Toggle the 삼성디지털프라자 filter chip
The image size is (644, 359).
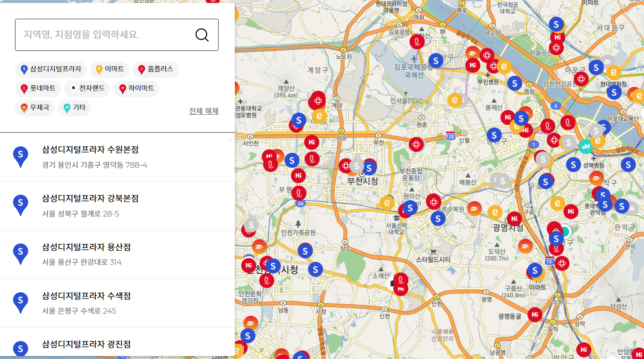(x=51, y=69)
